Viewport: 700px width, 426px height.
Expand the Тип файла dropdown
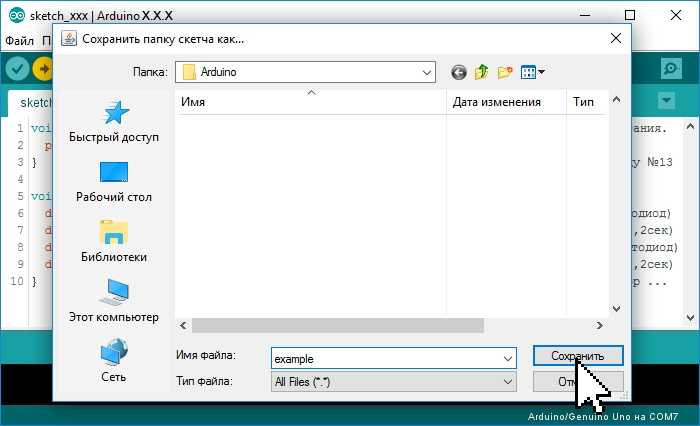point(393,382)
